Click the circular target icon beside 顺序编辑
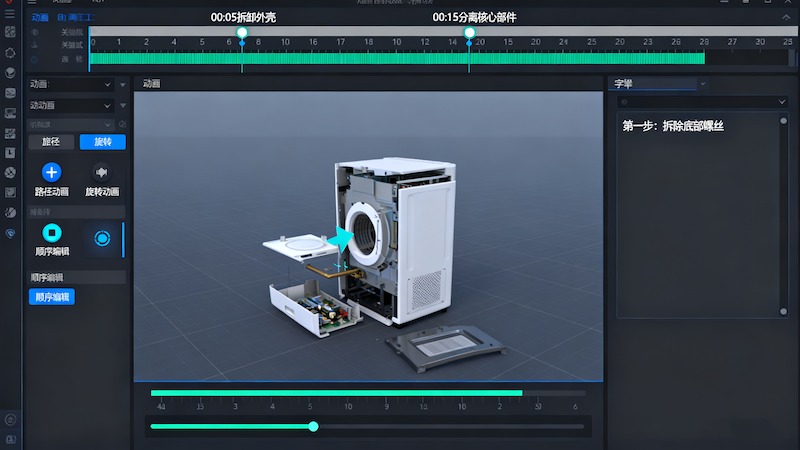The width and height of the screenshot is (800, 450). pyautogui.click(x=101, y=238)
